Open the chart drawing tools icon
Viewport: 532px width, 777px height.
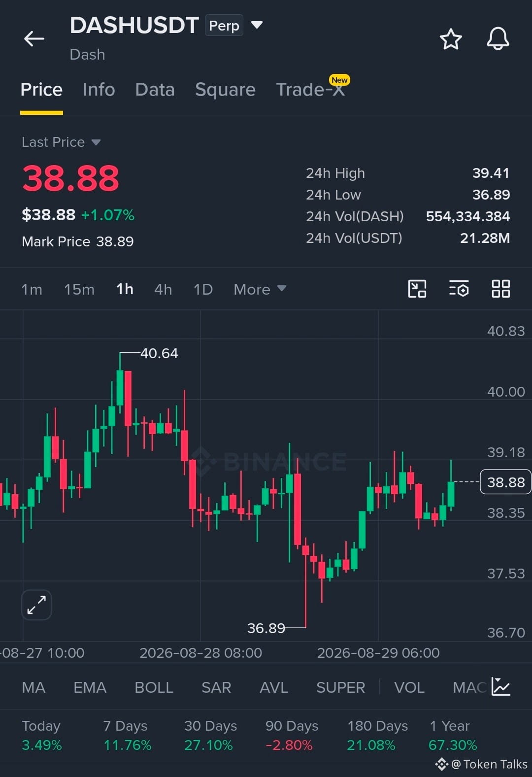click(417, 289)
